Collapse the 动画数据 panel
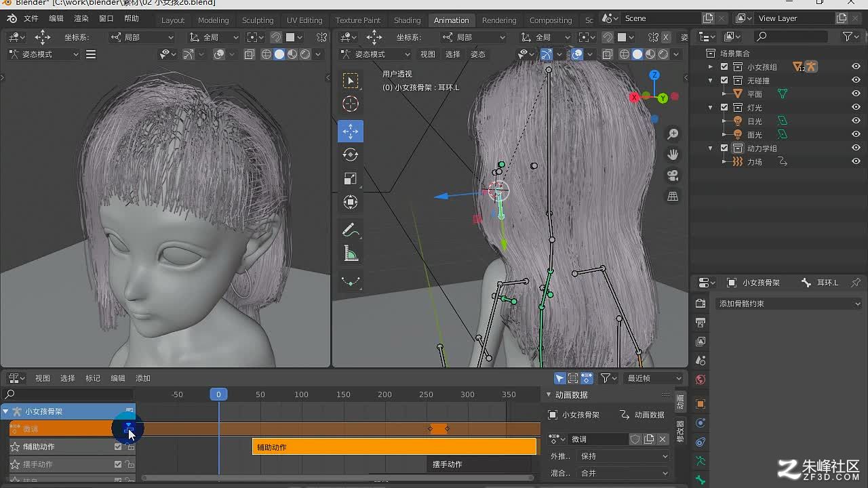 click(549, 395)
